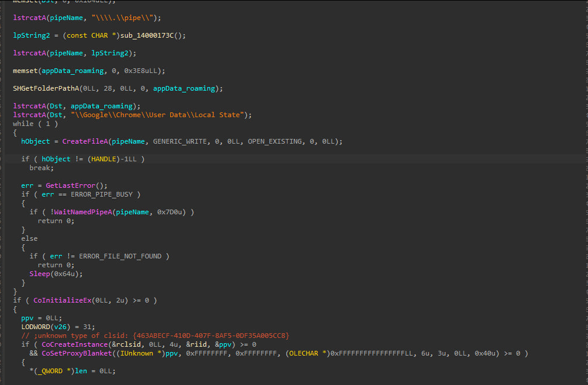Click memset on the appData_roaming line
Screen dimensions: 588x385
tap(25, 71)
